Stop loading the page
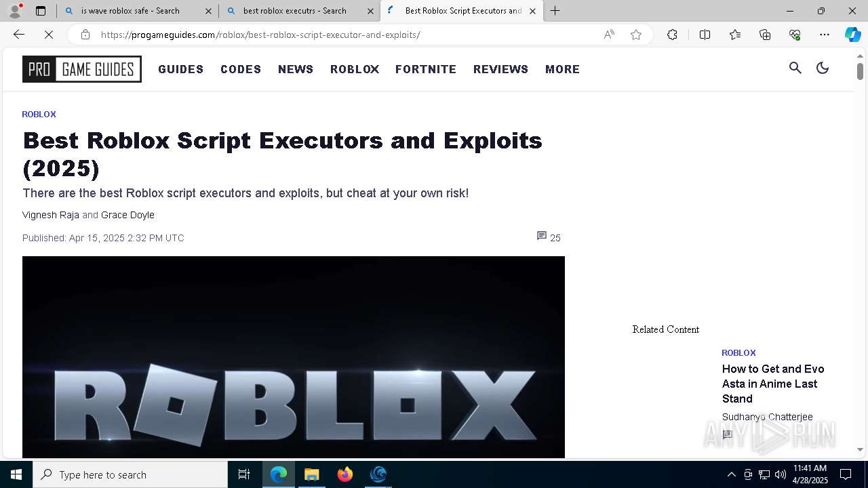Image resolution: width=868 pixels, height=488 pixels. pos(49,35)
